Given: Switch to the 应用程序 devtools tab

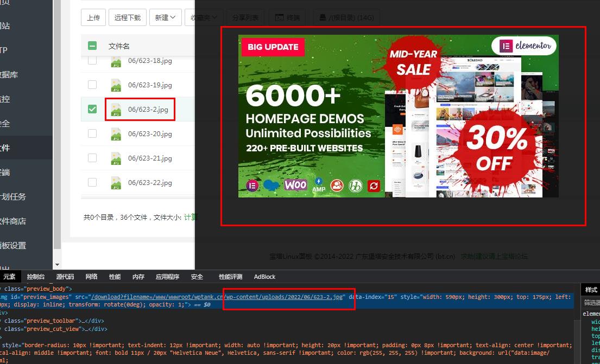Looking at the screenshot, I should click(x=168, y=277).
